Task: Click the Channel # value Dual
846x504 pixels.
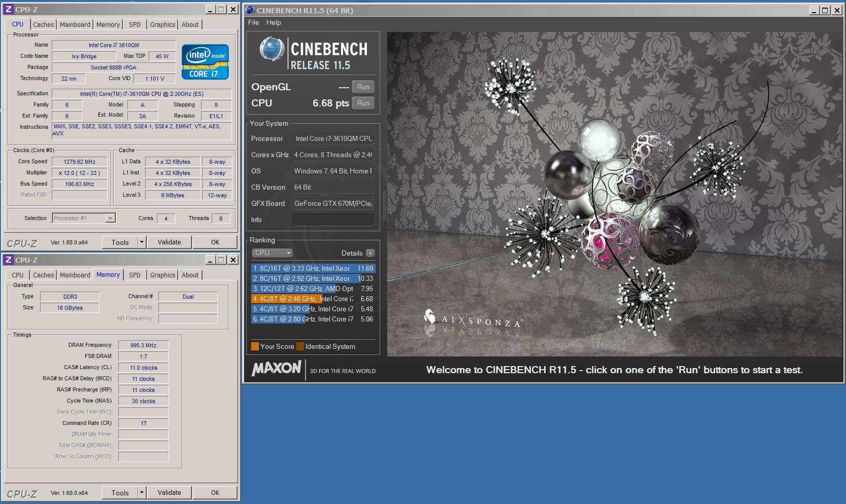Action: (188, 297)
